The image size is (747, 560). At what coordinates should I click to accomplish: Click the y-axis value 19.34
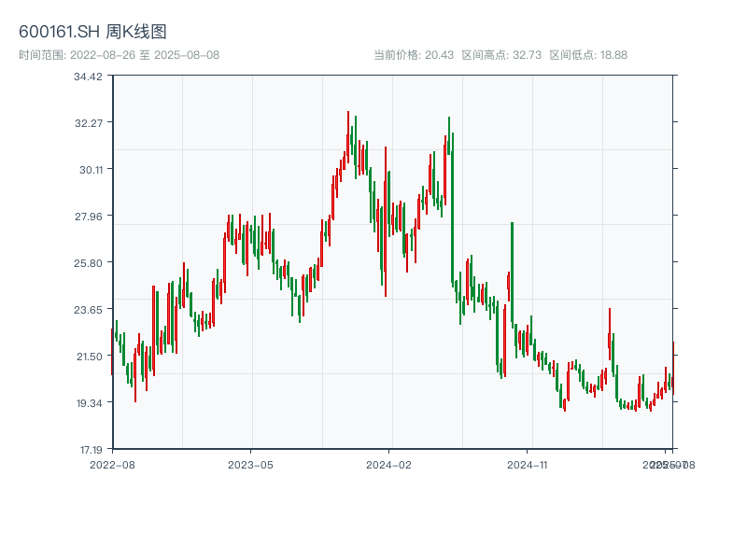(89, 404)
